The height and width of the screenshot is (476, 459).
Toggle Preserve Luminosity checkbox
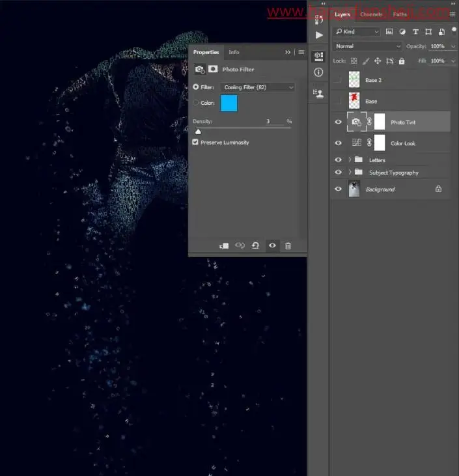point(195,142)
